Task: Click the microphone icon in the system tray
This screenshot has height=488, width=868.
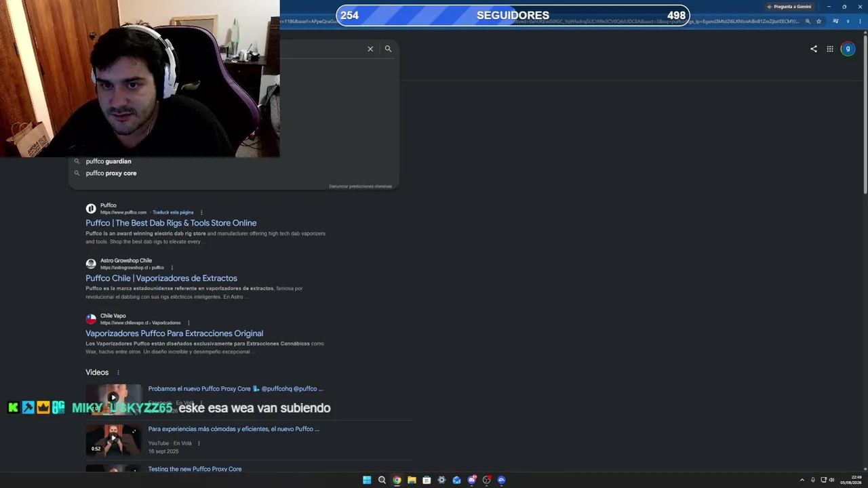Action: (x=813, y=480)
